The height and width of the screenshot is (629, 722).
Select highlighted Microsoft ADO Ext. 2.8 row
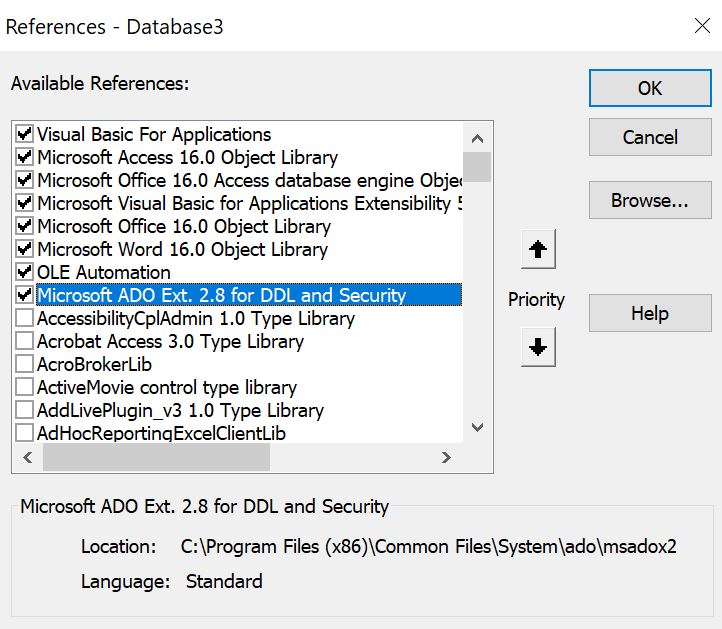[249, 295]
